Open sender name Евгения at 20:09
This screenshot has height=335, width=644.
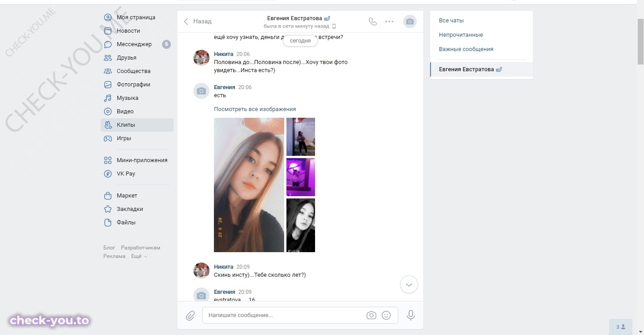(x=224, y=292)
